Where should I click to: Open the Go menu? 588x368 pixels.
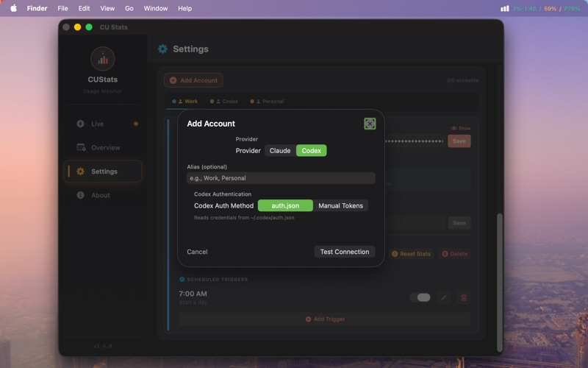[129, 8]
